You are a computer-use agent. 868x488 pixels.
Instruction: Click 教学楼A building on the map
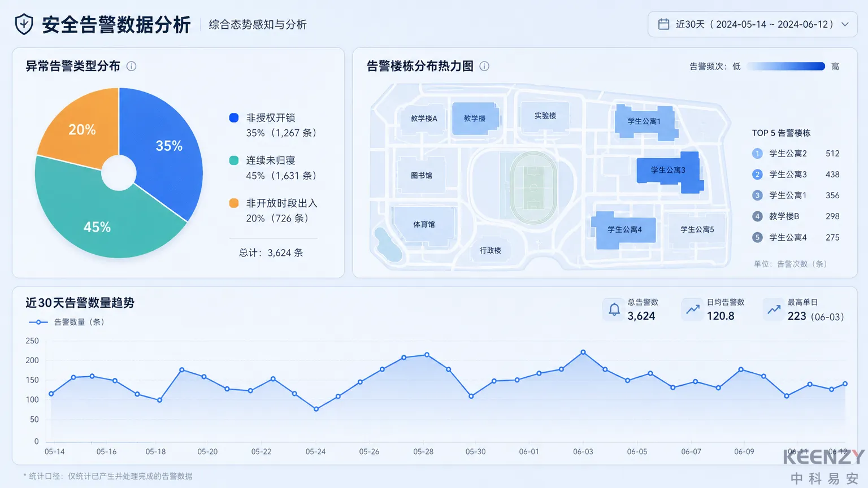point(424,119)
